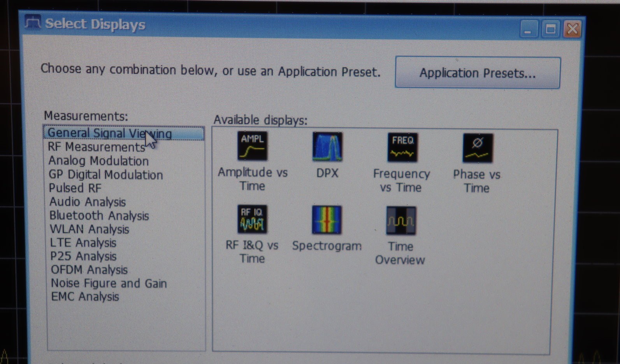Choose the Spectrogram display icon
This screenshot has width=620, height=364.
327,220
